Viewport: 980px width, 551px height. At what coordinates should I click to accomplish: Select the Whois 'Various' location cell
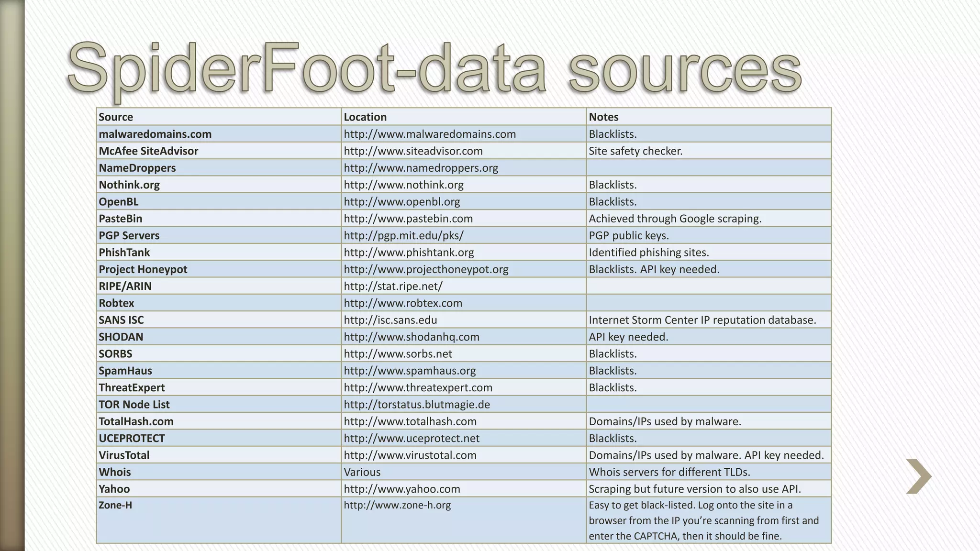[x=362, y=472]
